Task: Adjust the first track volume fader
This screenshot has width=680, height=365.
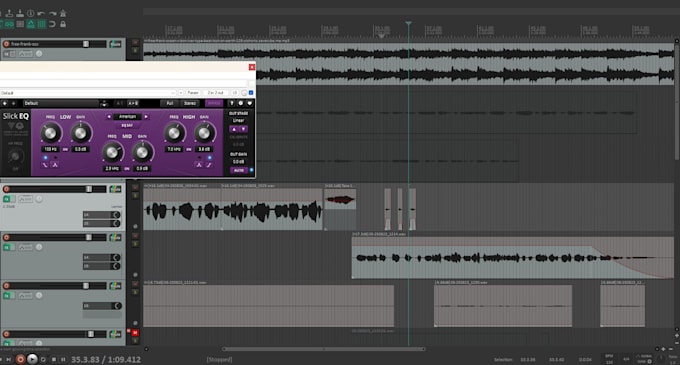Action: click(86, 44)
